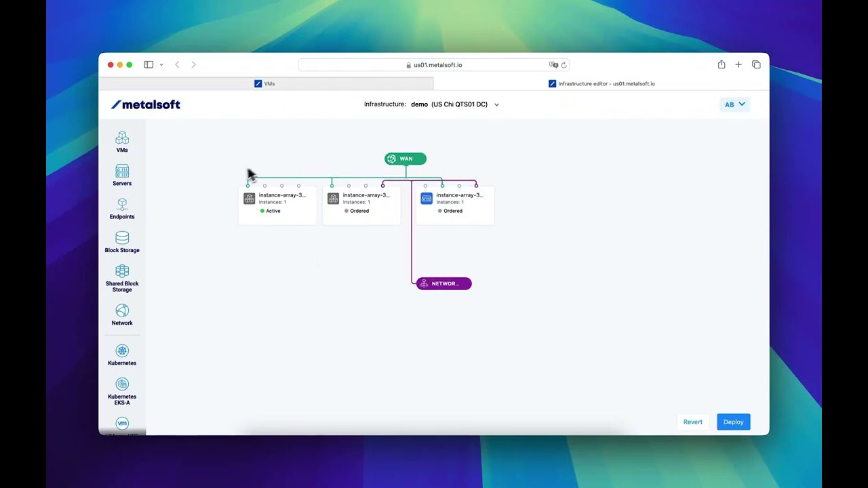The image size is (868, 488).
Task: Click the green connector port on the first instance array
Action: pyautogui.click(x=248, y=186)
